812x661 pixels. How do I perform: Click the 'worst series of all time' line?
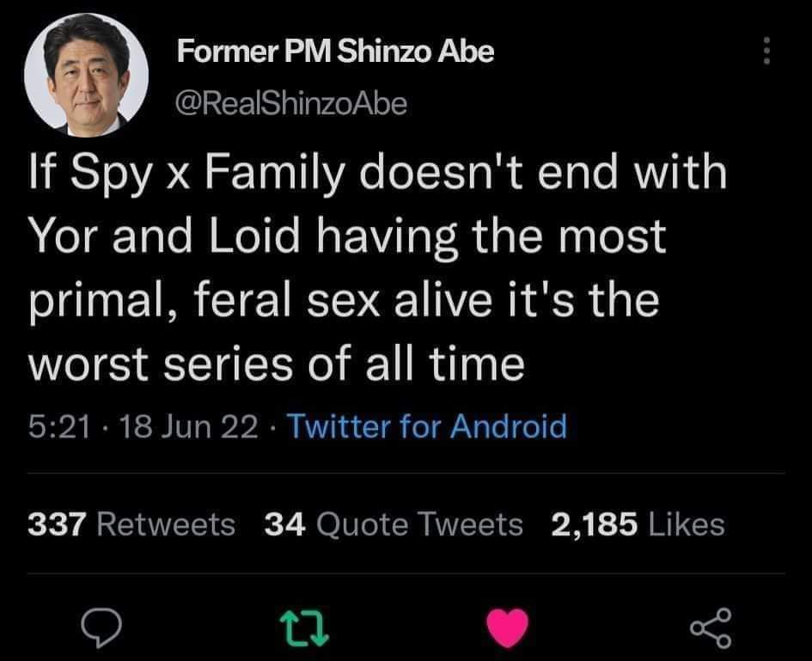click(x=277, y=367)
